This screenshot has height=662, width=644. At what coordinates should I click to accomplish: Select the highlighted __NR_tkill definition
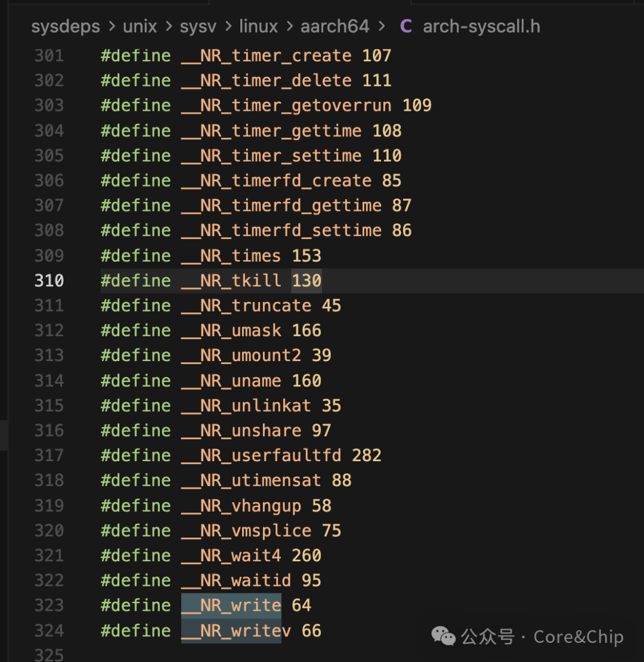(230, 280)
